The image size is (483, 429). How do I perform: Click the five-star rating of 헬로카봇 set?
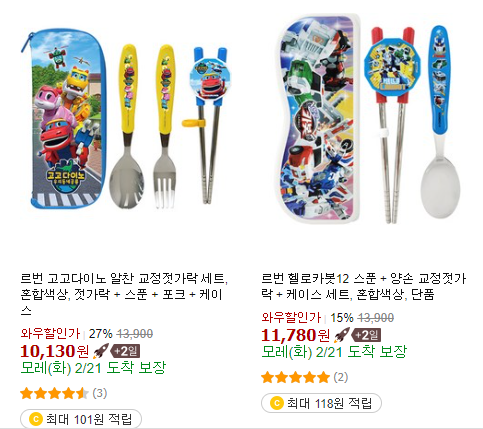[295, 378]
